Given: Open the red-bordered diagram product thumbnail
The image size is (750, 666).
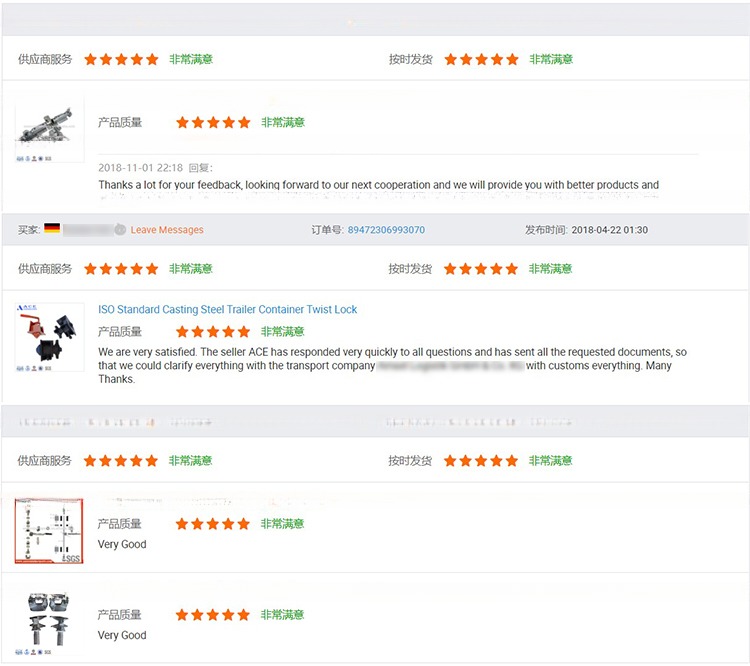Looking at the screenshot, I should (50, 531).
